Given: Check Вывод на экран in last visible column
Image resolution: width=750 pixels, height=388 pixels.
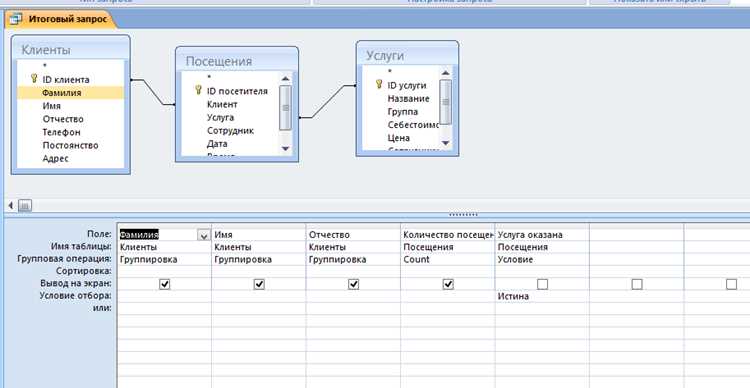Looking at the screenshot, I should pyautogui.click(x=731, y=284).
